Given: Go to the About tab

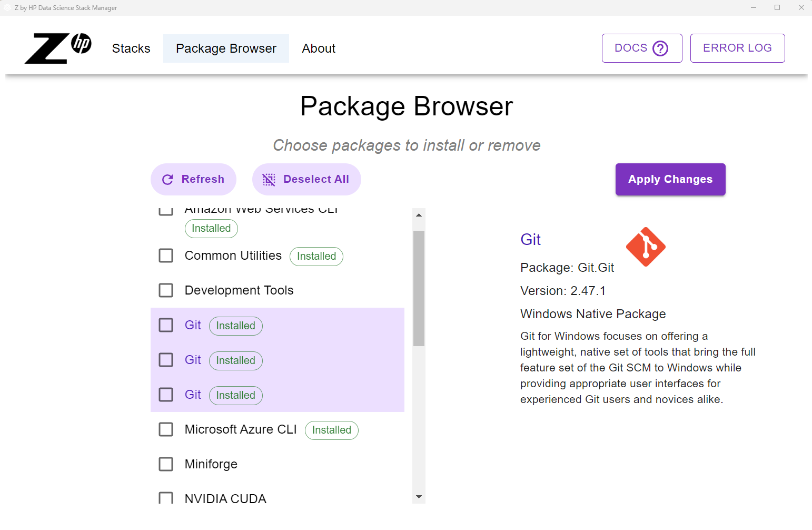Looking at the screenshot, I should [319, 48].
